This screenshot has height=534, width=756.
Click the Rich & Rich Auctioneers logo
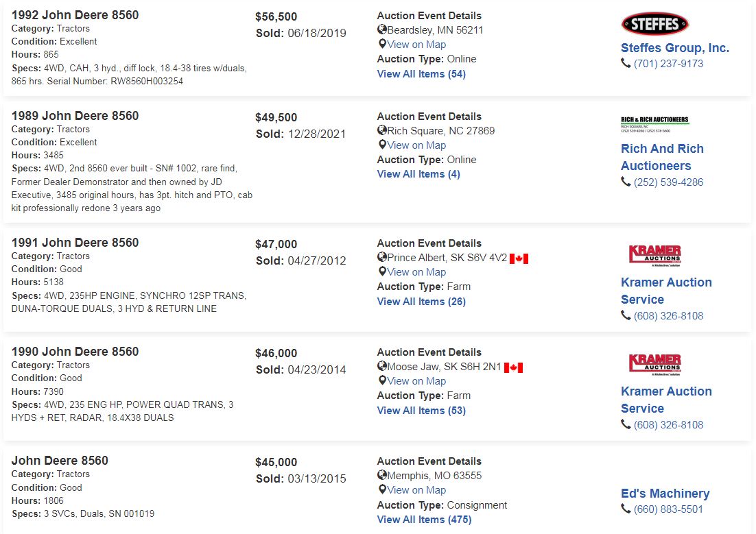(x=654, y=124)
